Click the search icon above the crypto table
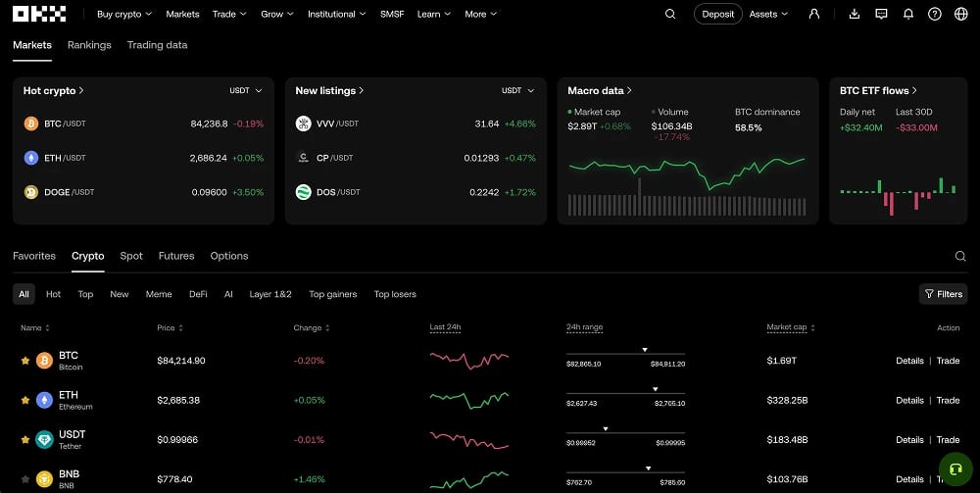Viewport: 980px width, 493px height. (960, 256)
